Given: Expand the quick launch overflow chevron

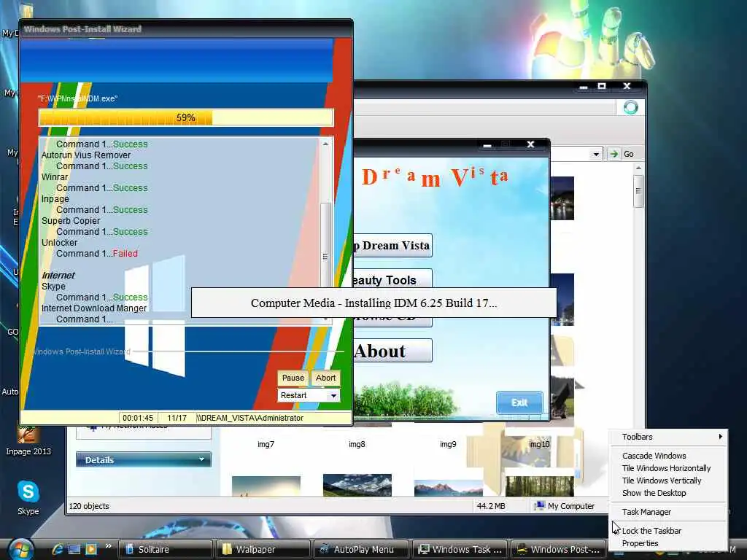Looking at the screenshot, I should coord(109,546).
